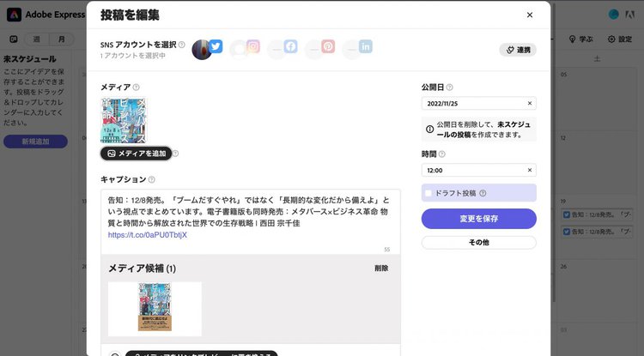Screen dimensions: 644x356
Task: Close the 投稿を編集 dialog
Action: pyautogui.click(x=530, y=15)
